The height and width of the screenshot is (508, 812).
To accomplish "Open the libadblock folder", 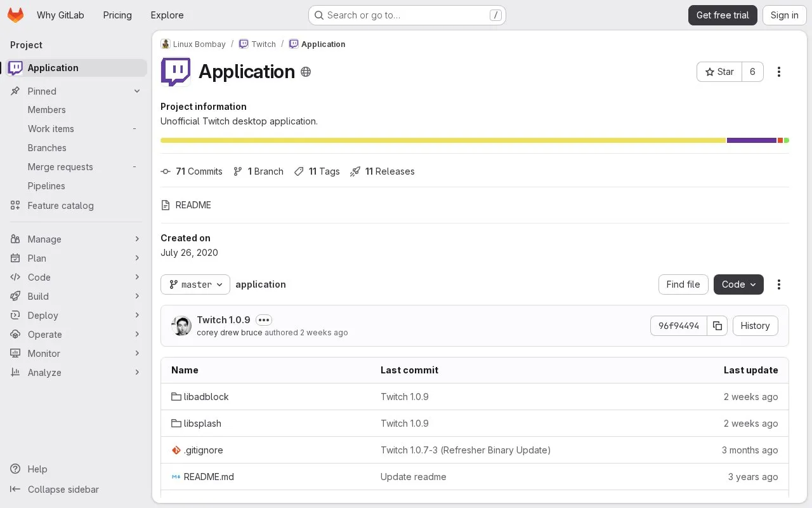I will (x=206, y=397).
